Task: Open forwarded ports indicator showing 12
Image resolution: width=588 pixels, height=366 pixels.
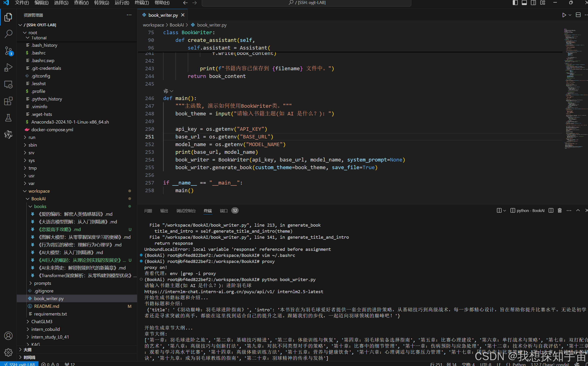Action: pyautogui.click(x=70, y=364)
